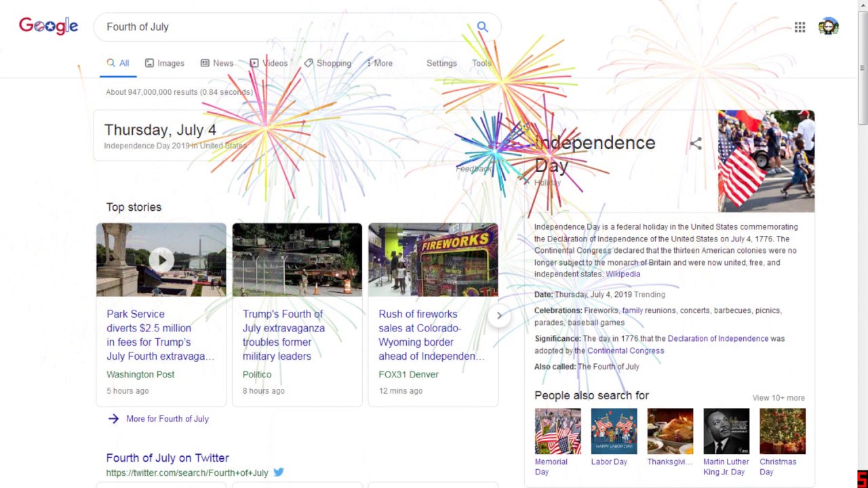Click the Google logo
The image size is (868, 488).
coord(48,26)
